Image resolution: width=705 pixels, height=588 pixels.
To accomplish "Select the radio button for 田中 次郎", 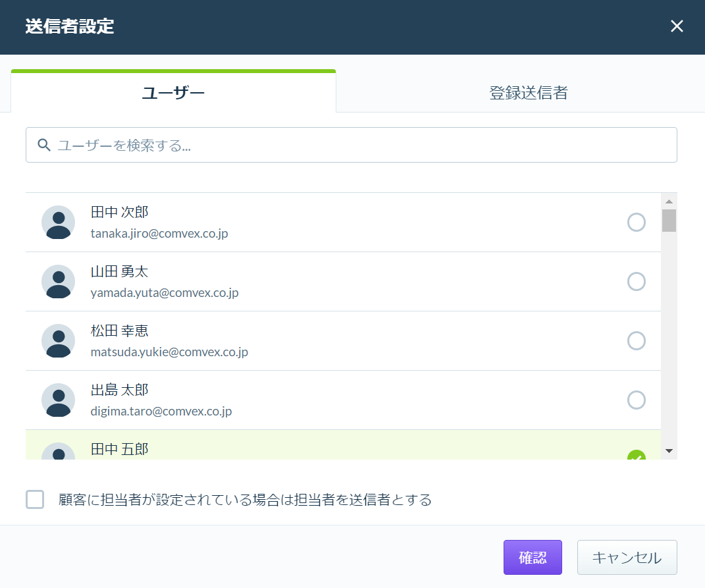I will [636, 223].
